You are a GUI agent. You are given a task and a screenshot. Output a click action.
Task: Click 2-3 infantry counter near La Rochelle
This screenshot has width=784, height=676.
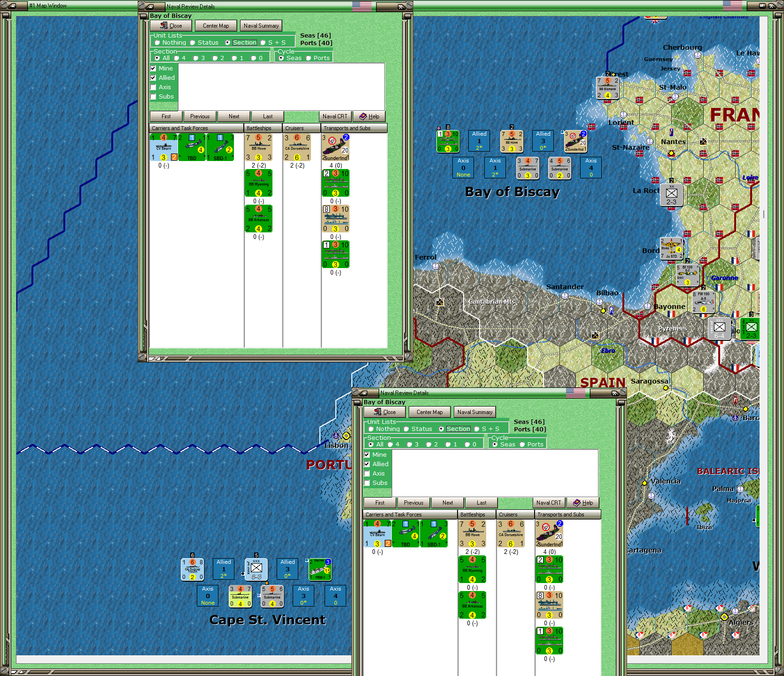pyautogui.click(x=671, y=195)
